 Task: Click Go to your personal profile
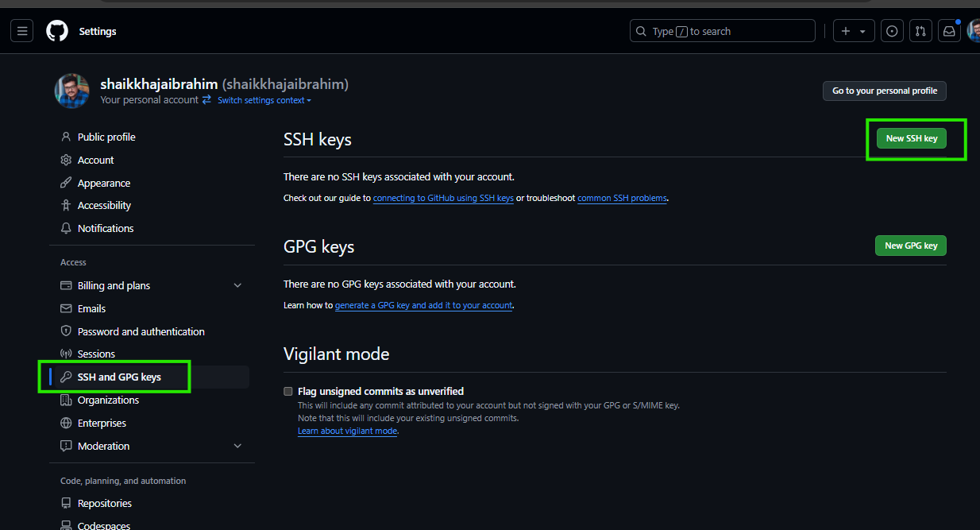pos(884,91)
